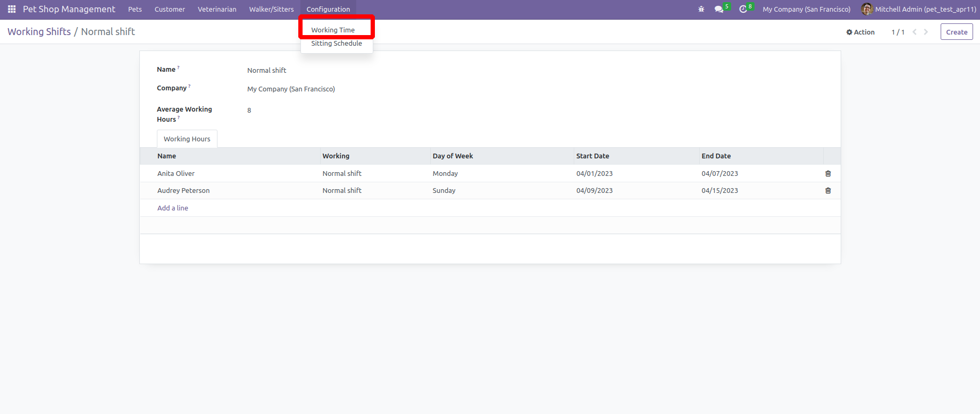This screenshot has height=414, width=980.
Task: Go back to Working Shifts breadcrumb
Action: click(39, 32)
